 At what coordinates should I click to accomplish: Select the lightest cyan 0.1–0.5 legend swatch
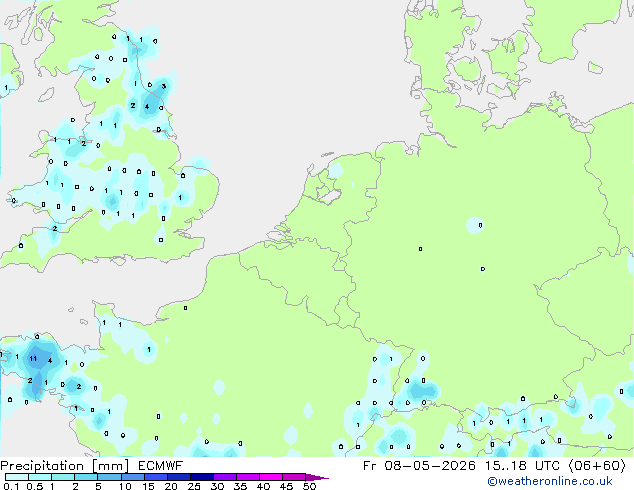pyautogui.click(x=17, y=477)
